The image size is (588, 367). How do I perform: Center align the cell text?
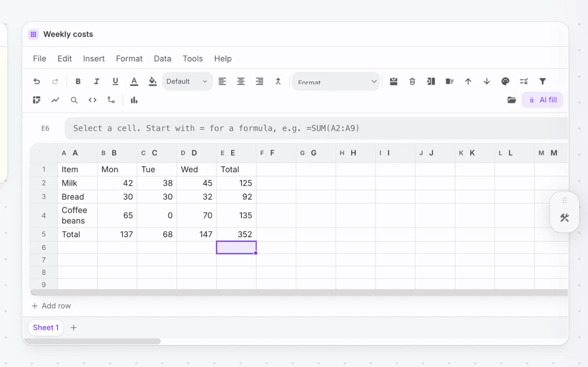(241, 81)
